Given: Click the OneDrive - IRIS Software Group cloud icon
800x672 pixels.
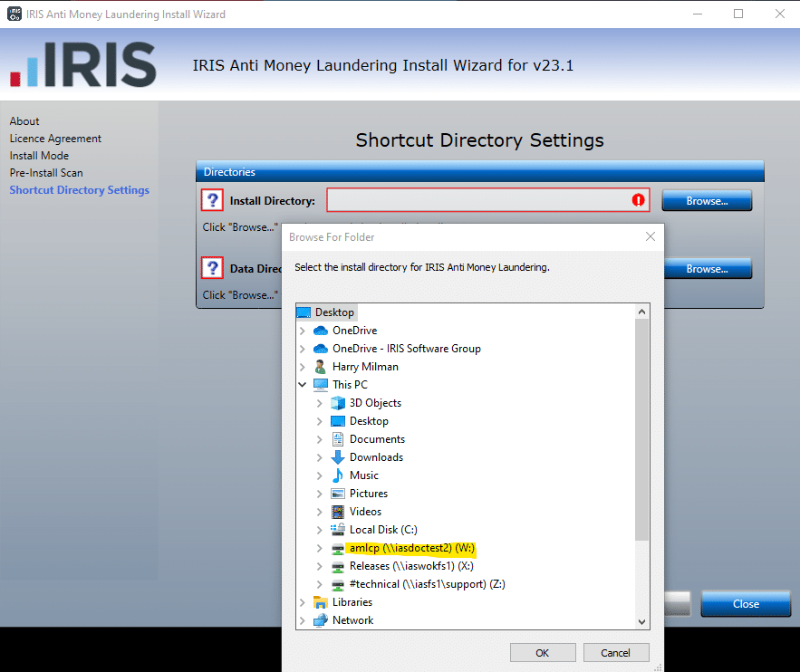Looking at the screenshot, I should [321, 349].
